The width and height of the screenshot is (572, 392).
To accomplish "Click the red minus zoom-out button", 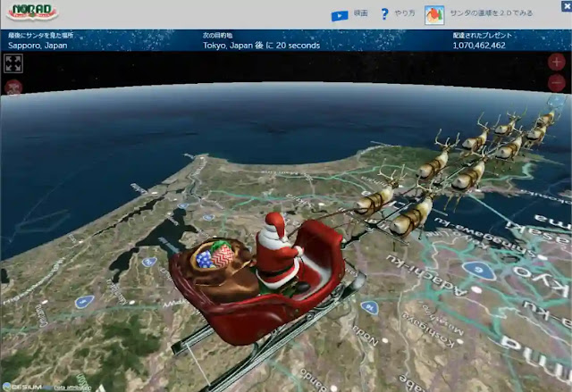I will 557,83.
